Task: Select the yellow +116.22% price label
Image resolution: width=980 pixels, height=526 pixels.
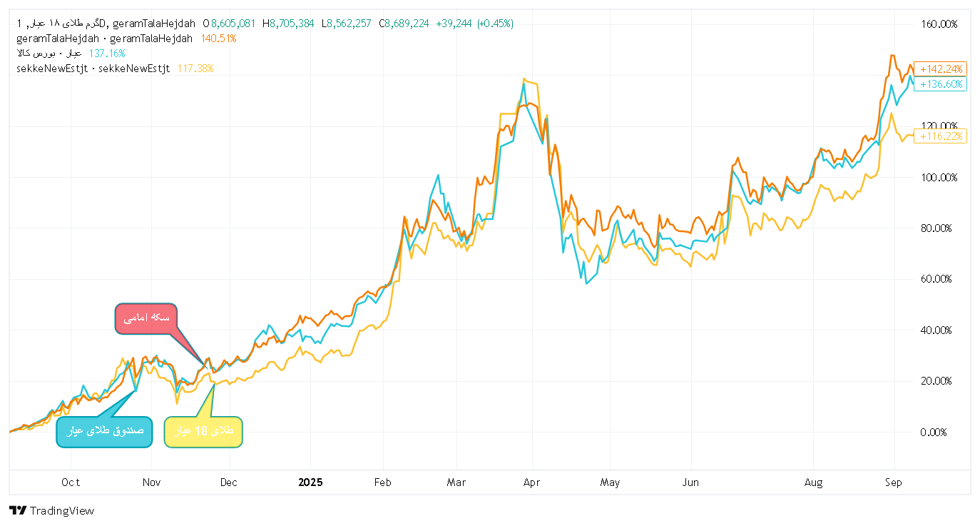Action: tap(940, 136)
